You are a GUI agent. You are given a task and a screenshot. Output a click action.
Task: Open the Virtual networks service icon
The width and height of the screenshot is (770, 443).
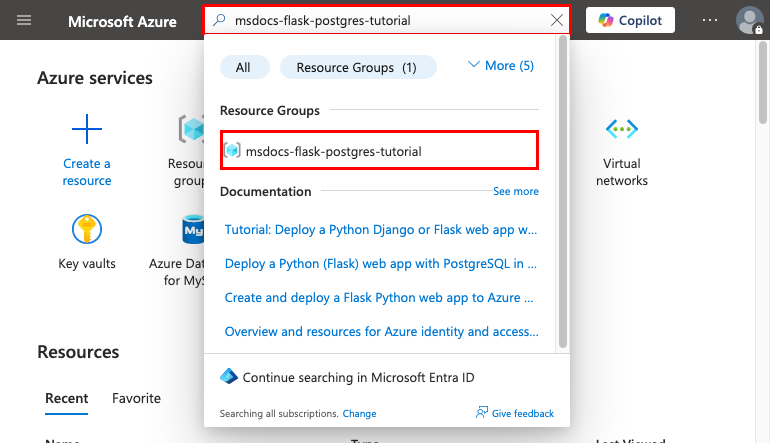click(622, 129)
